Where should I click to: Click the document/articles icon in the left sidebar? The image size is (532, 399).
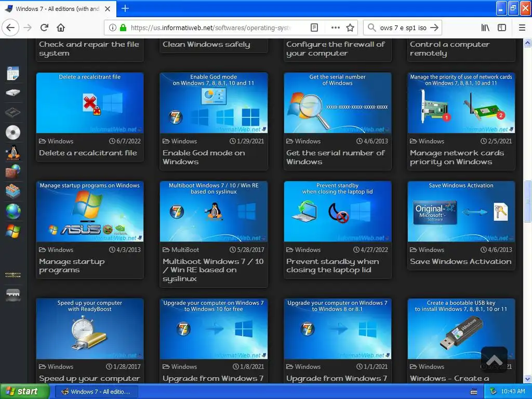pyautogui.click(x=13, y=73)
